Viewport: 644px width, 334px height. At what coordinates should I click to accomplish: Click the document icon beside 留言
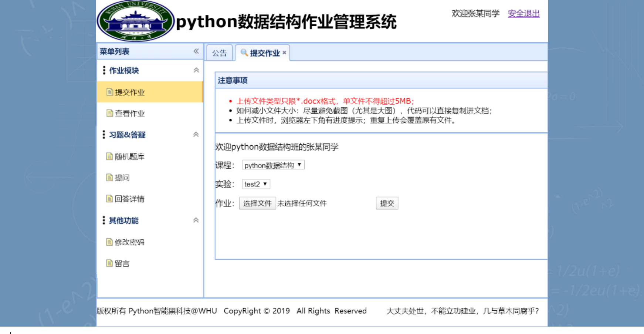point(109,263)
